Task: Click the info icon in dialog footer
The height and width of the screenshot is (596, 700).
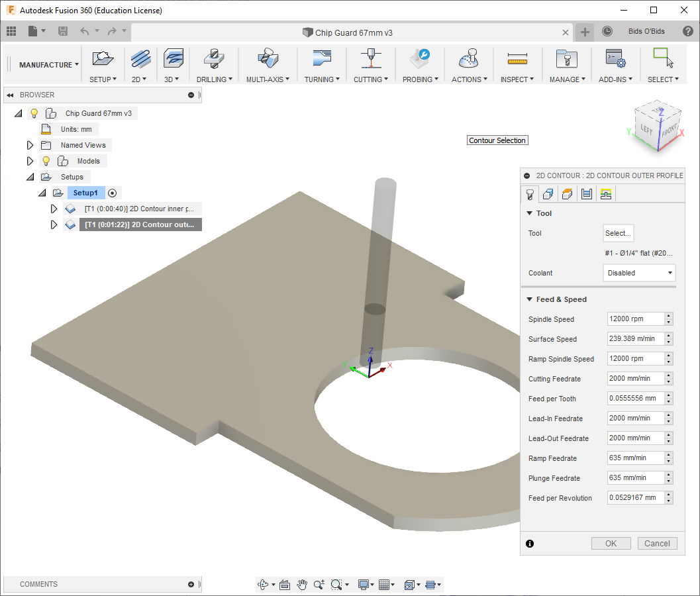Action: 529,543
